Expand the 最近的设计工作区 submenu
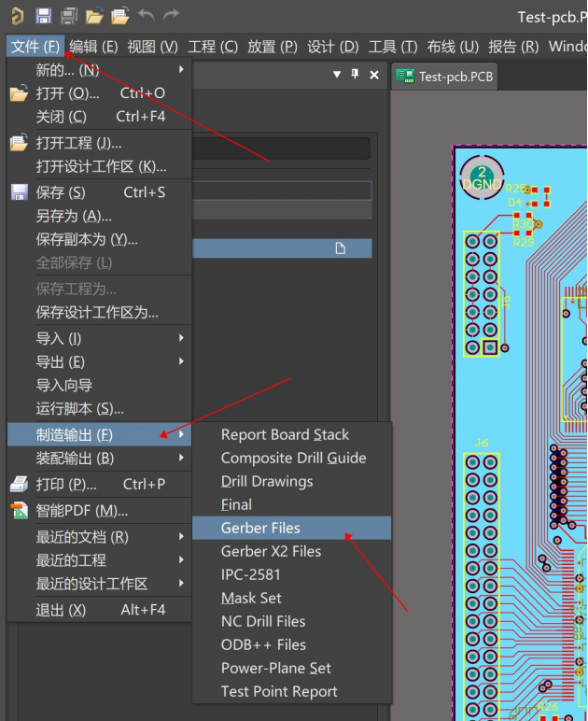The height and width of the screenshot is (721, 588). click(x=99, y=584)
